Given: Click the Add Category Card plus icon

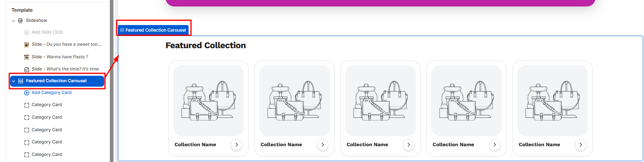Looking at the screenshot, I should click(x=27, y=93).
